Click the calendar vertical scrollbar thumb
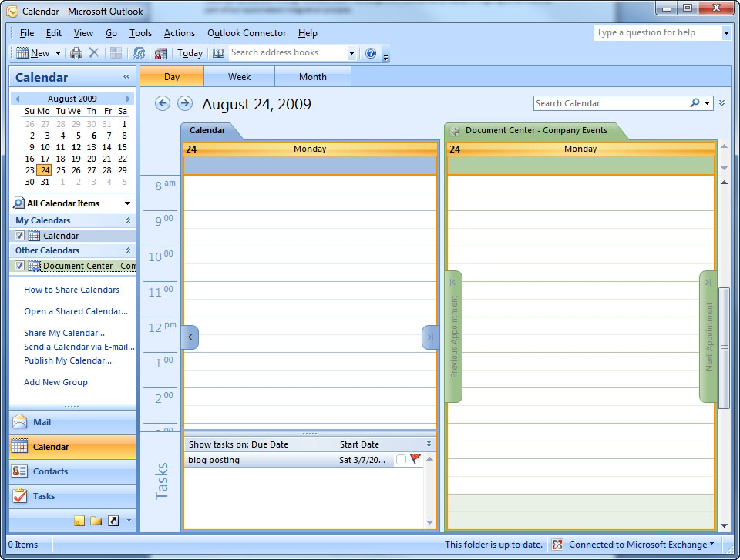The width and height of the screenshot is (740, 560). 724,347
